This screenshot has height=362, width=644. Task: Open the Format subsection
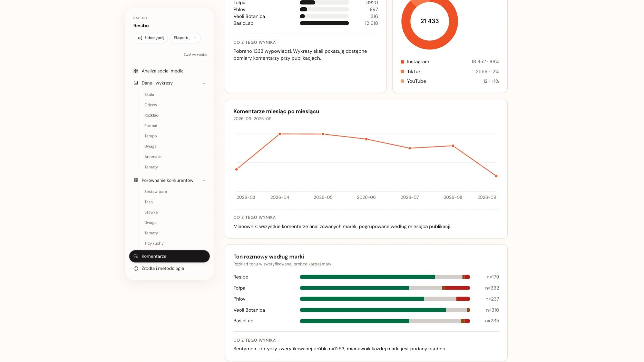point(151,125)
